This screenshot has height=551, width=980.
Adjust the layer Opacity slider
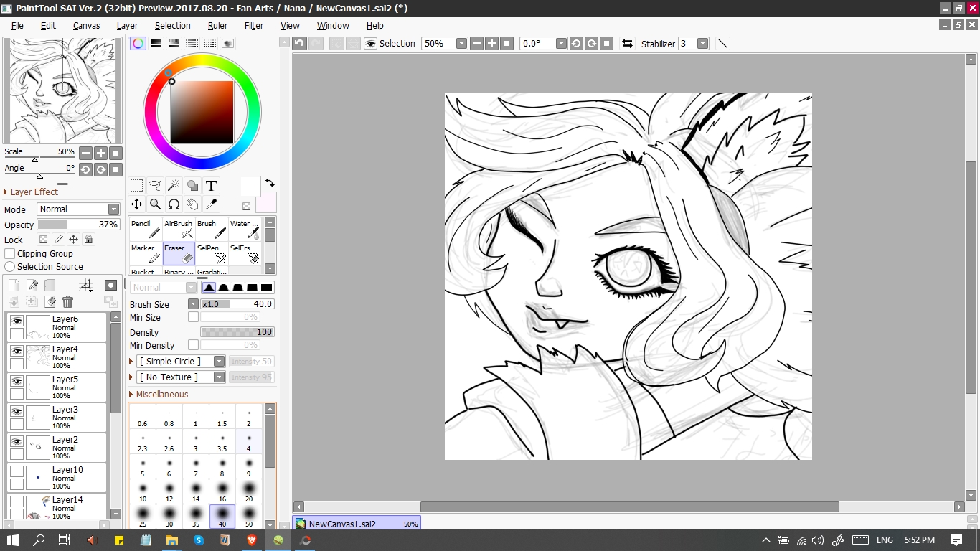click(78, 225)
